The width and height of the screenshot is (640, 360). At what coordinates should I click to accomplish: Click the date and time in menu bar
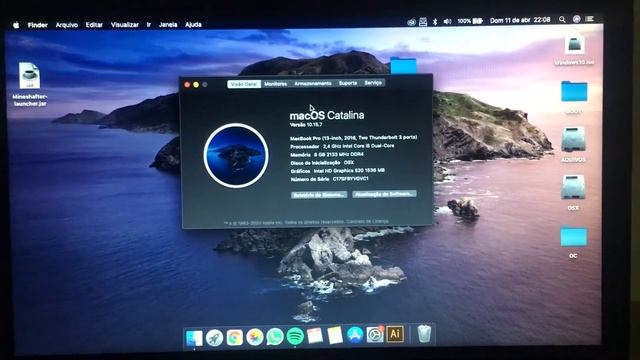click(520, 20)
